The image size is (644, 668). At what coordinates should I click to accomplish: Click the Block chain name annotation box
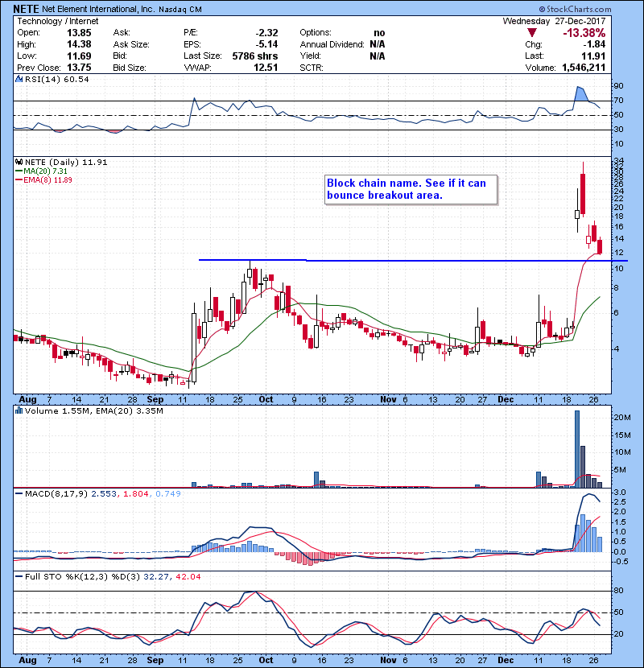click(x=411, y=190)
